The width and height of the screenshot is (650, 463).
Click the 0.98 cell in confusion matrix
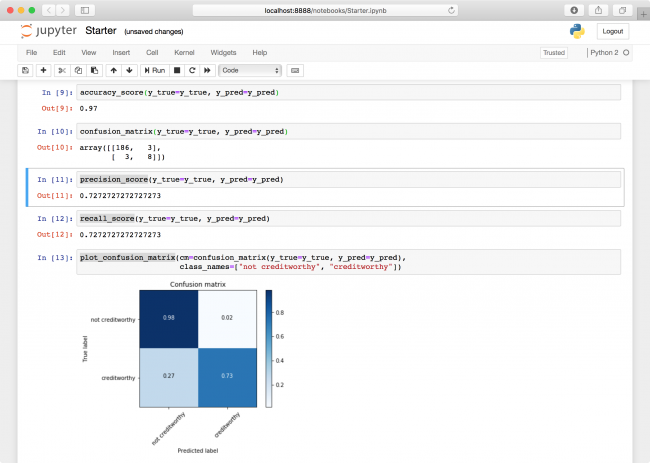(x=169, y=318)
